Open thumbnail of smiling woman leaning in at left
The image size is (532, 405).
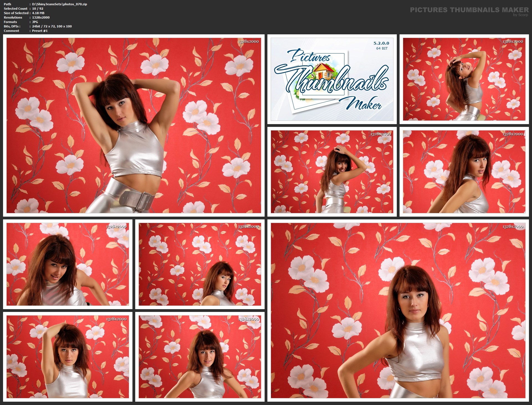click(x=68, y=264)
